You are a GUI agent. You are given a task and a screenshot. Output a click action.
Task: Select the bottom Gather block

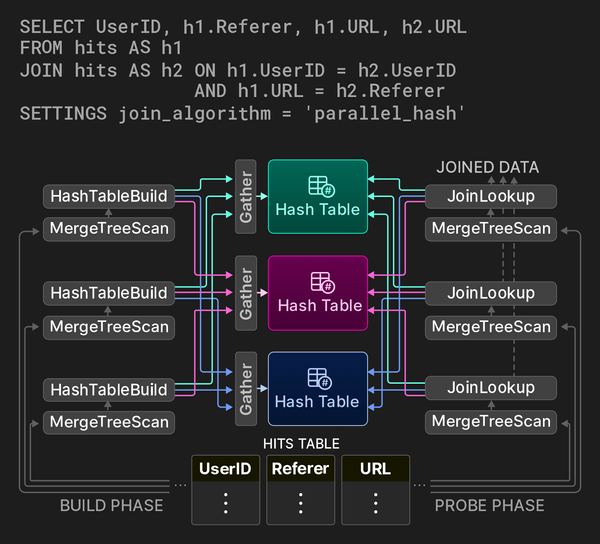click(x=245, y=388)
